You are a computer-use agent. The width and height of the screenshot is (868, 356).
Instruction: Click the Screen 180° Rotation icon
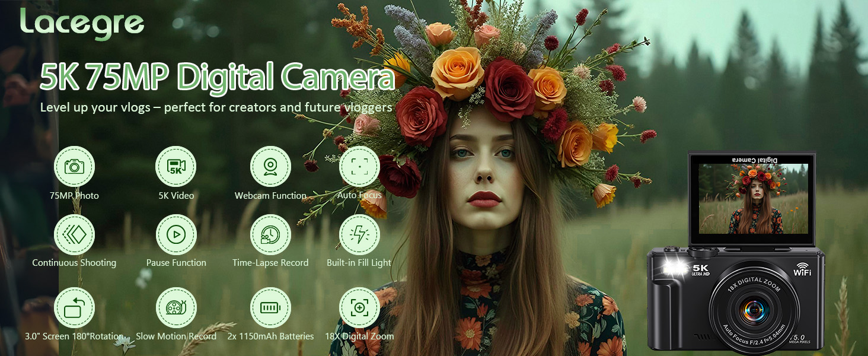[x=74, y=307]
